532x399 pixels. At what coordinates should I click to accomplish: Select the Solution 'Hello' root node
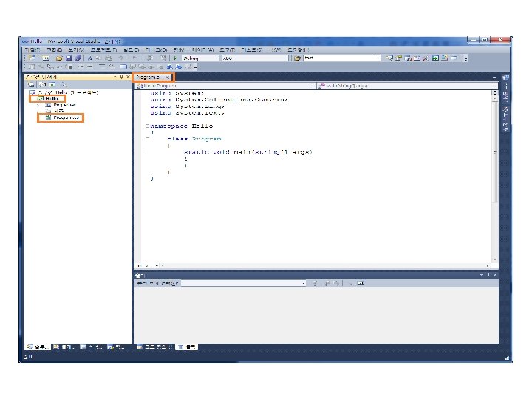(x=68, y=92)
